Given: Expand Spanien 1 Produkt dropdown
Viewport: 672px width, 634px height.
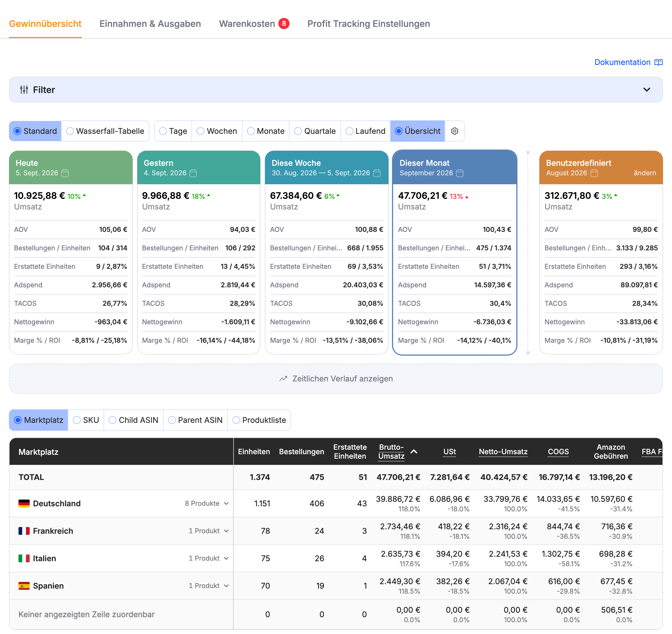Looking at the screenshot, I should 209,586.
